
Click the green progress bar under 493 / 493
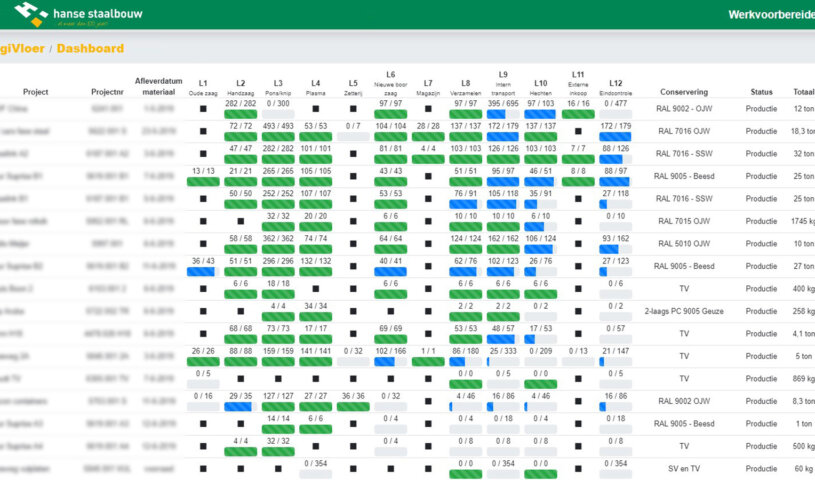[278, 136]
